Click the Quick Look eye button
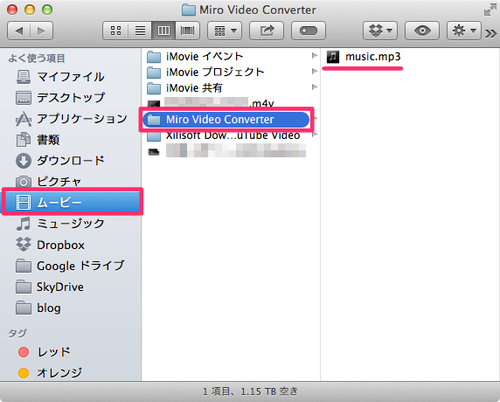 pos(422,31)
